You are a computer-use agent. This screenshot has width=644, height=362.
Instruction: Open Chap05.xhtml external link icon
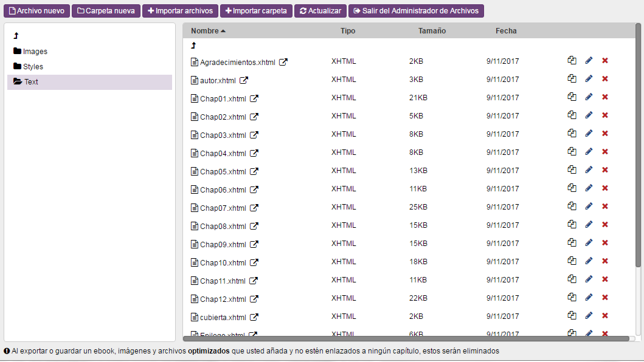[x=254, y=171]
